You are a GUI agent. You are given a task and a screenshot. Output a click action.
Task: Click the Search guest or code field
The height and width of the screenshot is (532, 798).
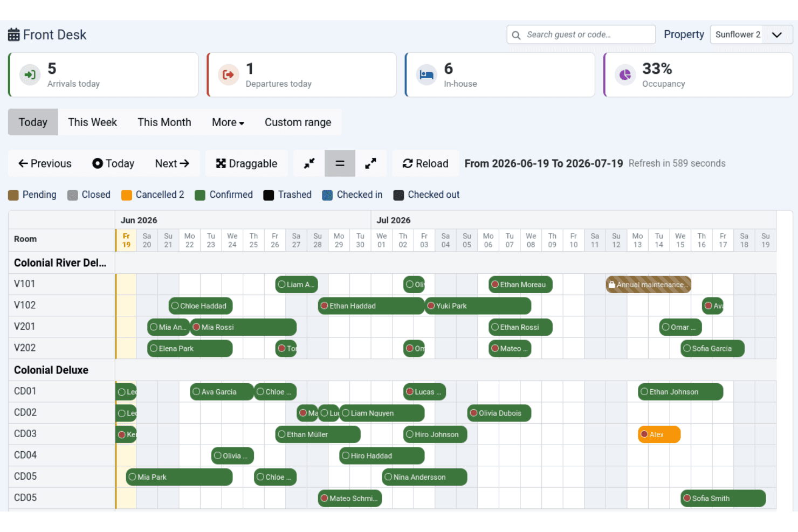click(581, 34)
